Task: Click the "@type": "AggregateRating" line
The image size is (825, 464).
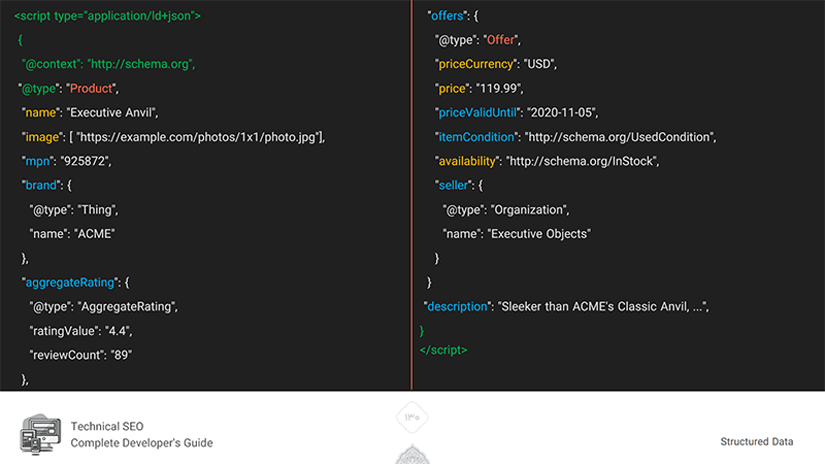Action: (104, 307)
